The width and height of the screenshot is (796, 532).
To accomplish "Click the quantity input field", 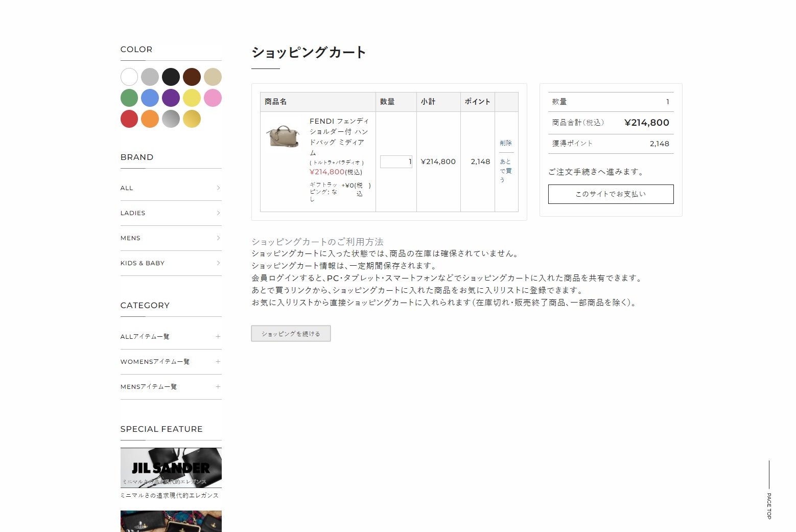I will click(396, 161).
